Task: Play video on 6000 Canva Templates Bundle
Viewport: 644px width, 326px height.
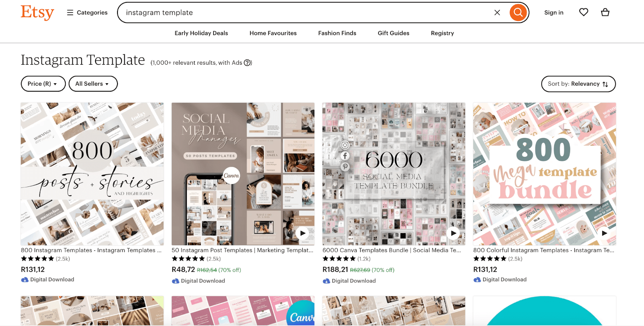Action: (x=453, y=233)
